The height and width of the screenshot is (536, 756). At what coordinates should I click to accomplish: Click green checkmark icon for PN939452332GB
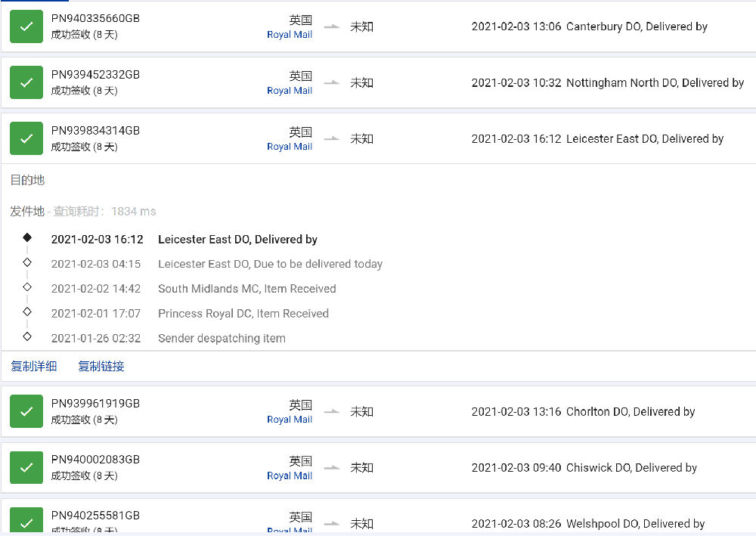click(26, 82)
